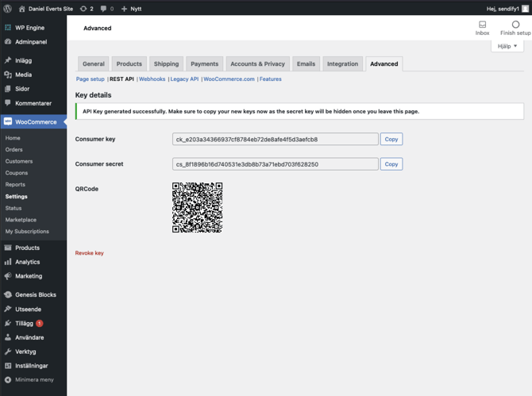Click the Revoke key link
This screenshot has height=396, width=532.
tap(89, 253)
